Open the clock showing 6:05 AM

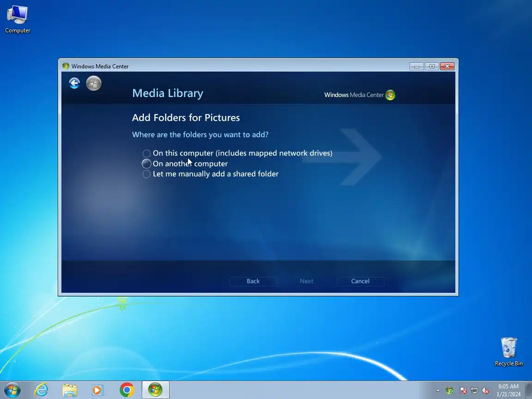[x=508, y=390]
